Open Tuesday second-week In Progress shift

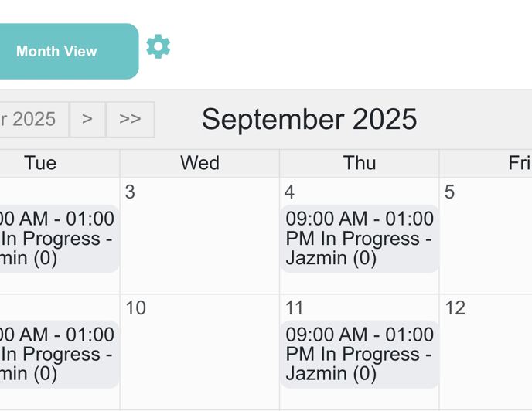tap(60, 354)
